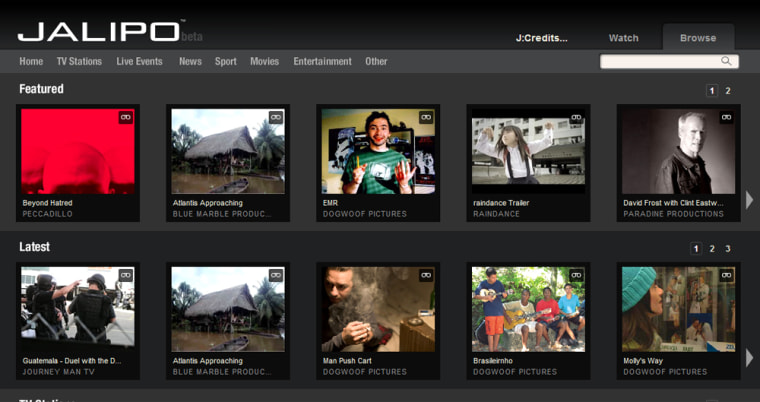
Task: Open EMR video thumbnail
Action: point(379,151)
